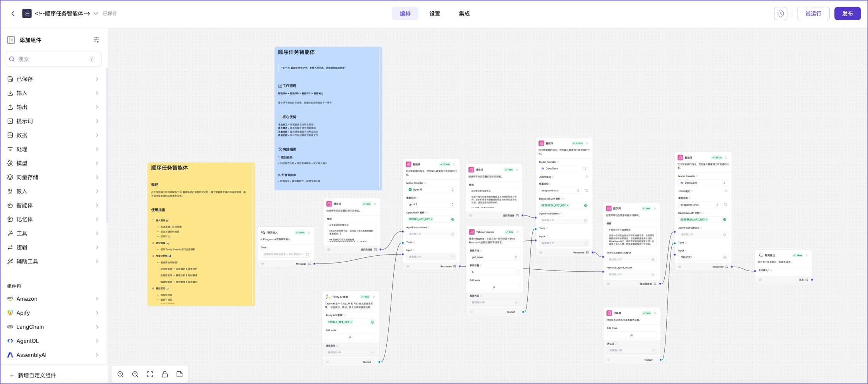Switch to the 设置 tab
868x384 pixels.
coord(434,14)
